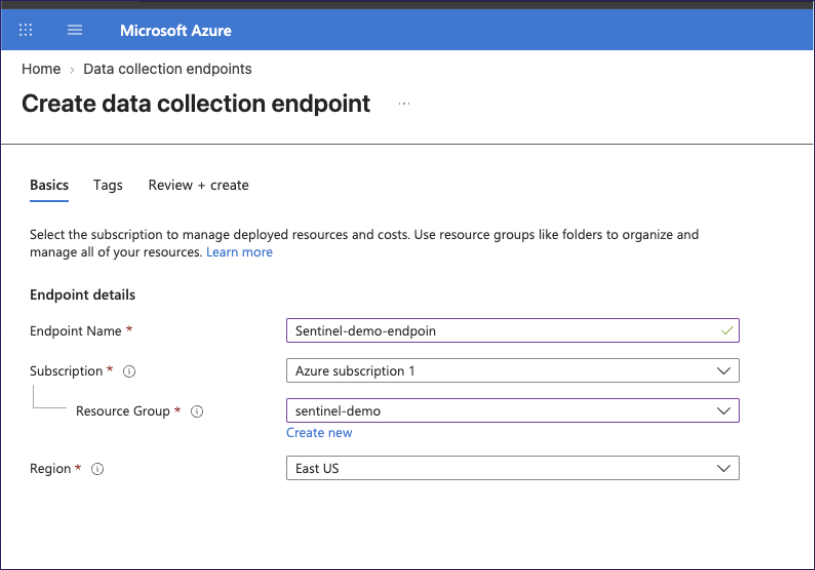Switch to the Review + create tab
The height and width of the screenshot is (570, 815).
(199, 185)
